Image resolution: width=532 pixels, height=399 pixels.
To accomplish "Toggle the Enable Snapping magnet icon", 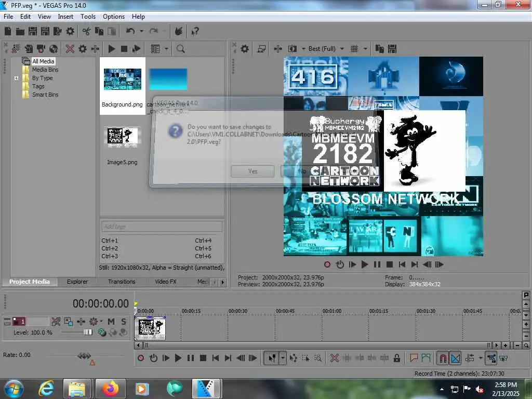I will click(443, 358).
